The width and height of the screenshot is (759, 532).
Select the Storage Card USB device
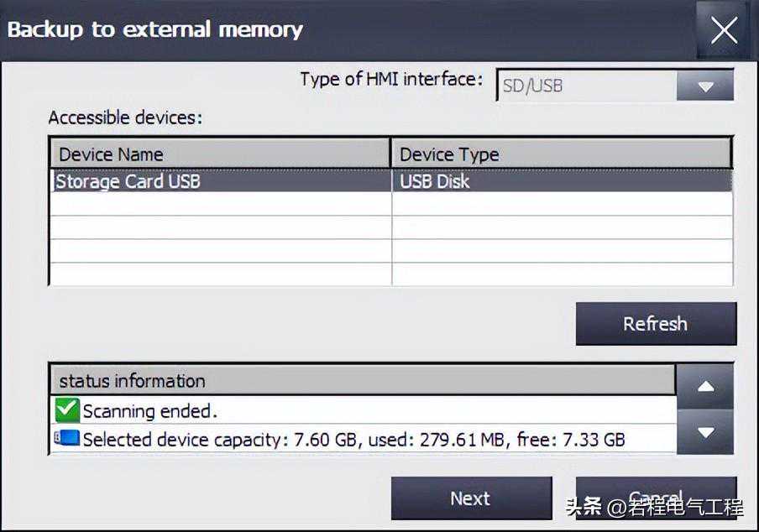click(128, 181)
